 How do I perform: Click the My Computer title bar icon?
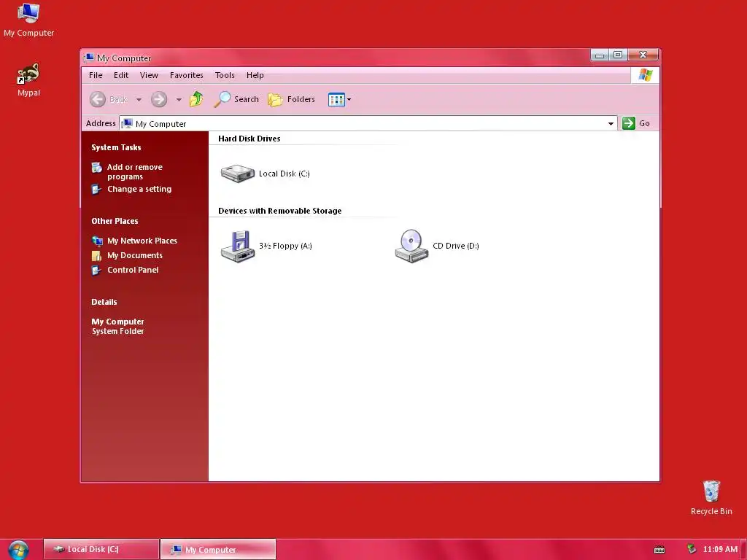(89, 58)
